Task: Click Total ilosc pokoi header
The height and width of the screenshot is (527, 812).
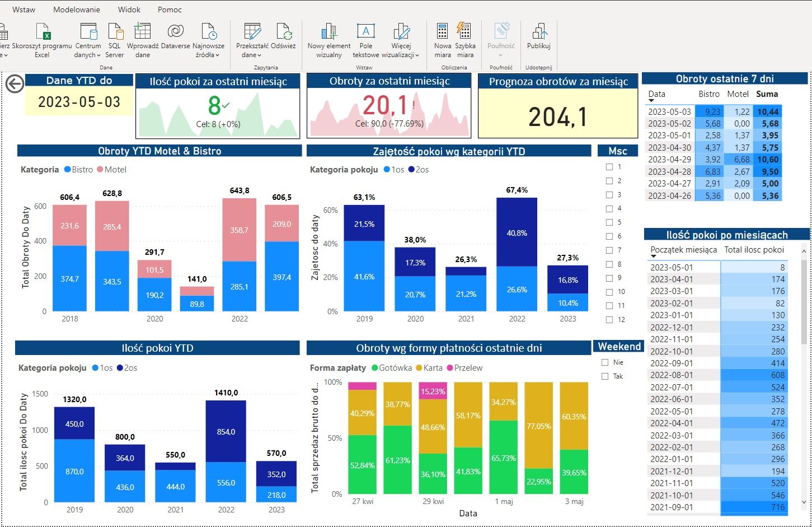Action: (x=754, y=250)
